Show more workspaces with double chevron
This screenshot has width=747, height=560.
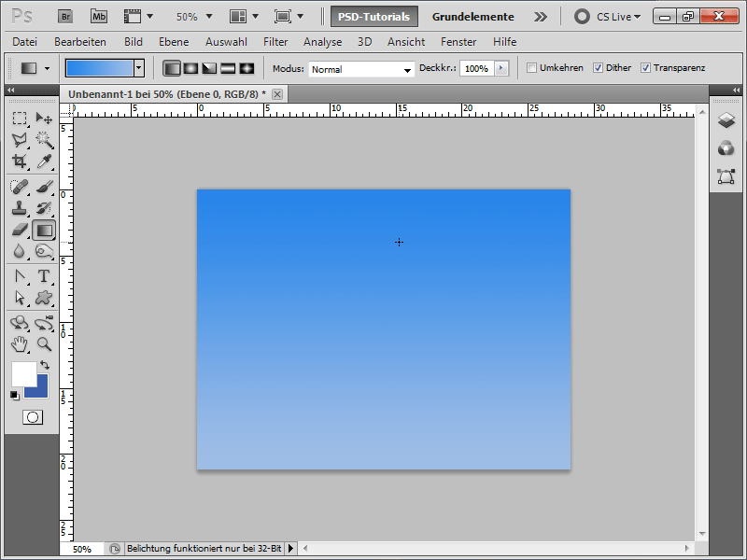(x=541, y=17)
